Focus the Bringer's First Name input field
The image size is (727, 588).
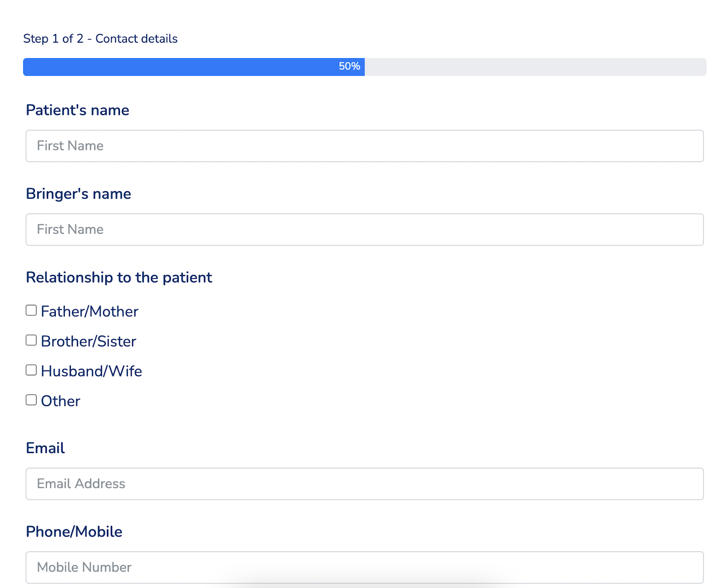(364, 230)
